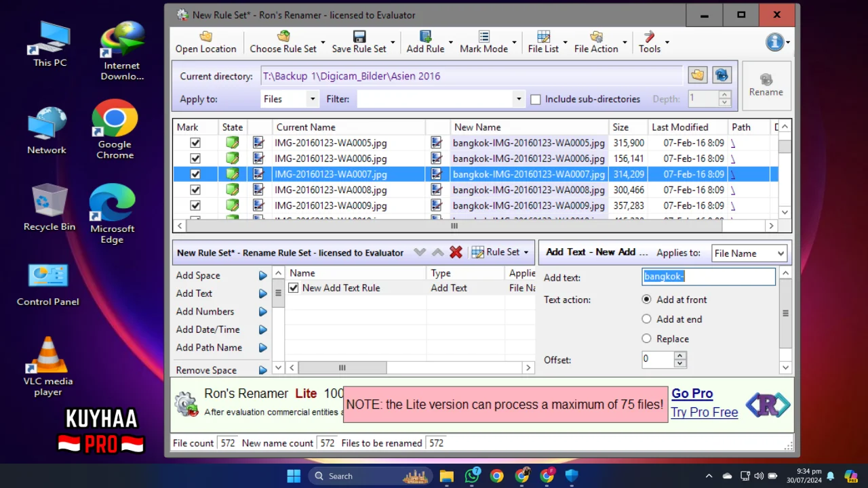Click the Rename button

click(766, 85)
